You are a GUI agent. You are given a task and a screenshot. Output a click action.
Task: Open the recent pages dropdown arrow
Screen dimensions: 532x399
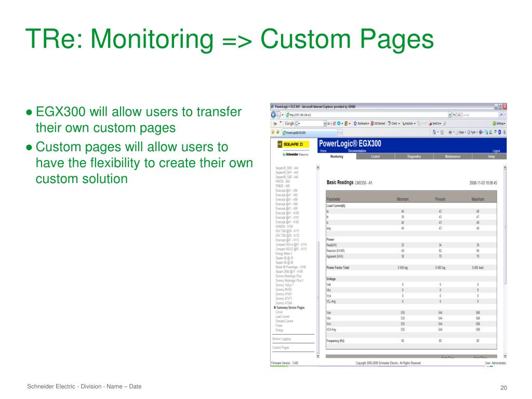click(x=283, y=115)
